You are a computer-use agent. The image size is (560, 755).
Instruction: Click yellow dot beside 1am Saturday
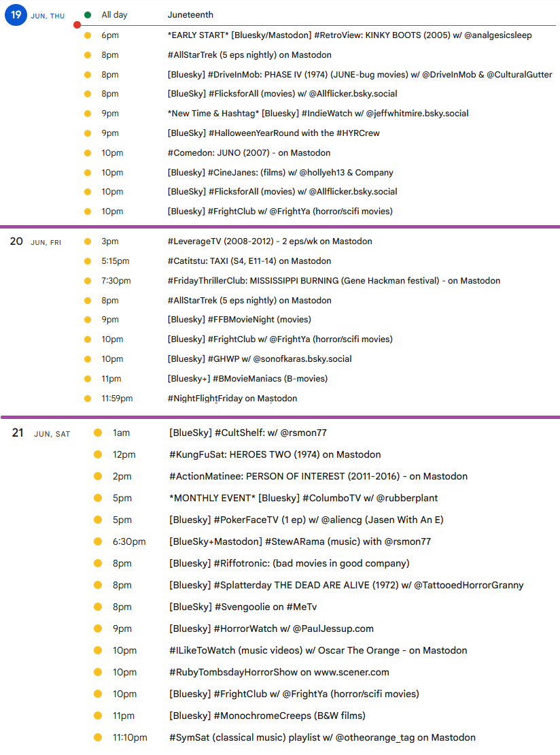(x=98, y=433)
